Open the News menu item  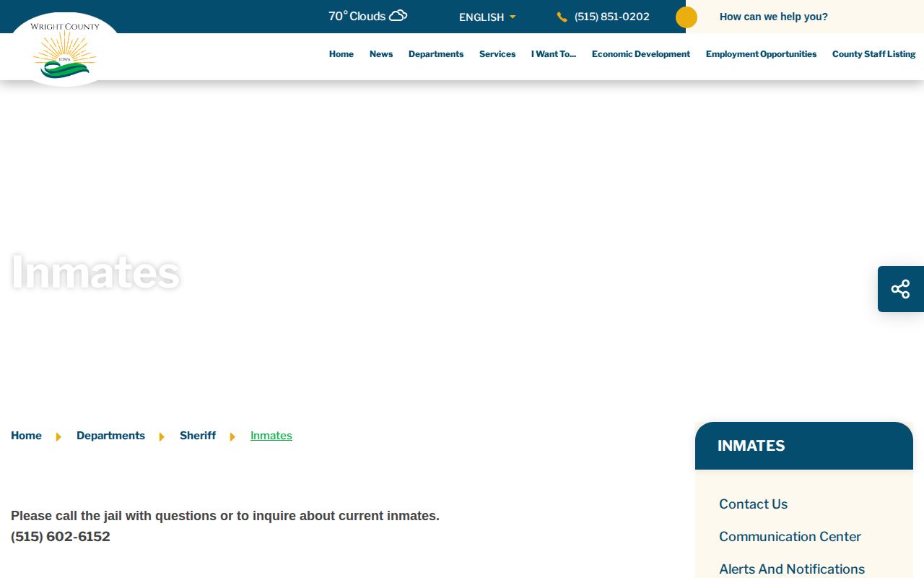click(381, 54)
